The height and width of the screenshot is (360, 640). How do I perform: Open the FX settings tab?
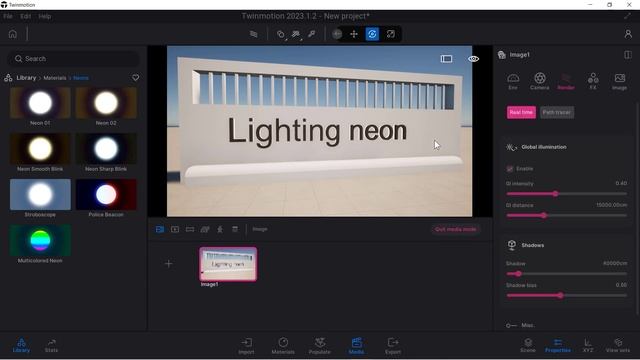click(593, 81)
